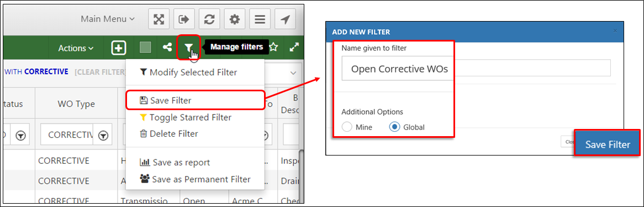Close the Add New Filter dialog
The height and width of the screenshot is (207, 644).
[x=615, y=30]
